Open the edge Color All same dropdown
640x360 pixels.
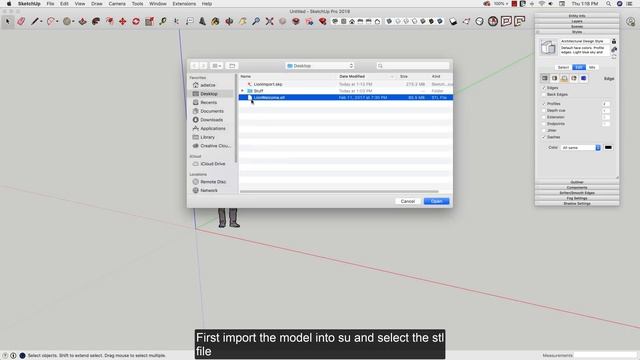click(x=581, y=148)
